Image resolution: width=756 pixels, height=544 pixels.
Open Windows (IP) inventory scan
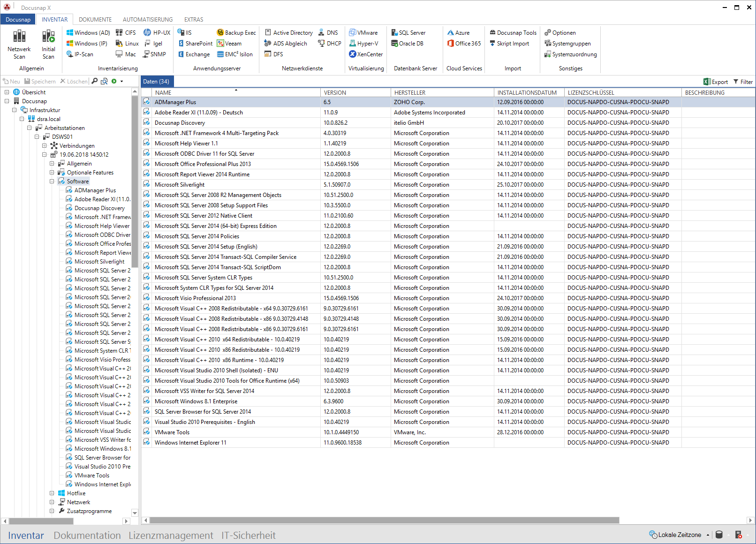click(87, 44)
